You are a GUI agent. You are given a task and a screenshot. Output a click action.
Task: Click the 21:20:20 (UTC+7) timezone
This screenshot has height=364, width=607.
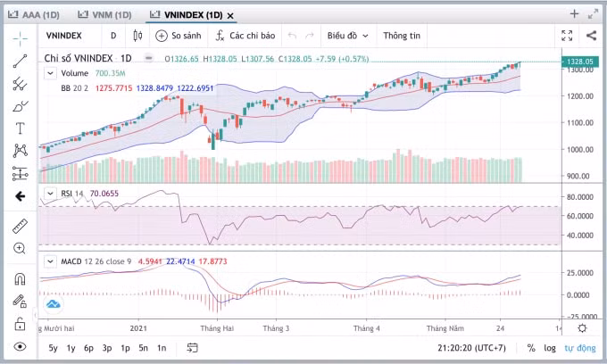click(x=471, y=348)
